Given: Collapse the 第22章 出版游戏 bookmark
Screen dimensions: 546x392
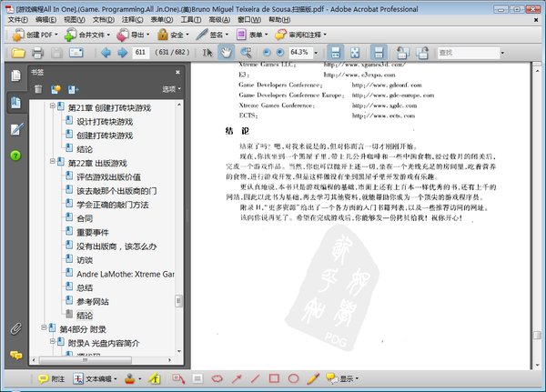Looking at the screenshot, I should pyautogui.click(x=53, y=161).
